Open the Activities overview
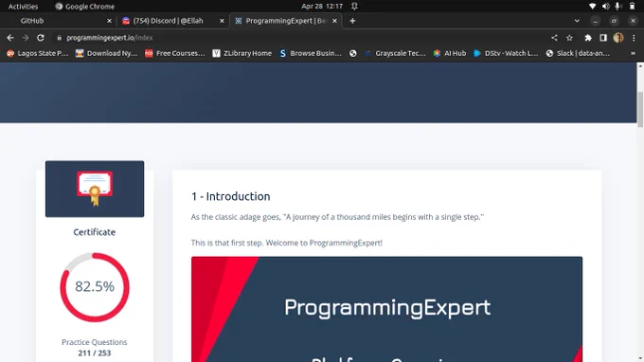 [x=23, y=7]
